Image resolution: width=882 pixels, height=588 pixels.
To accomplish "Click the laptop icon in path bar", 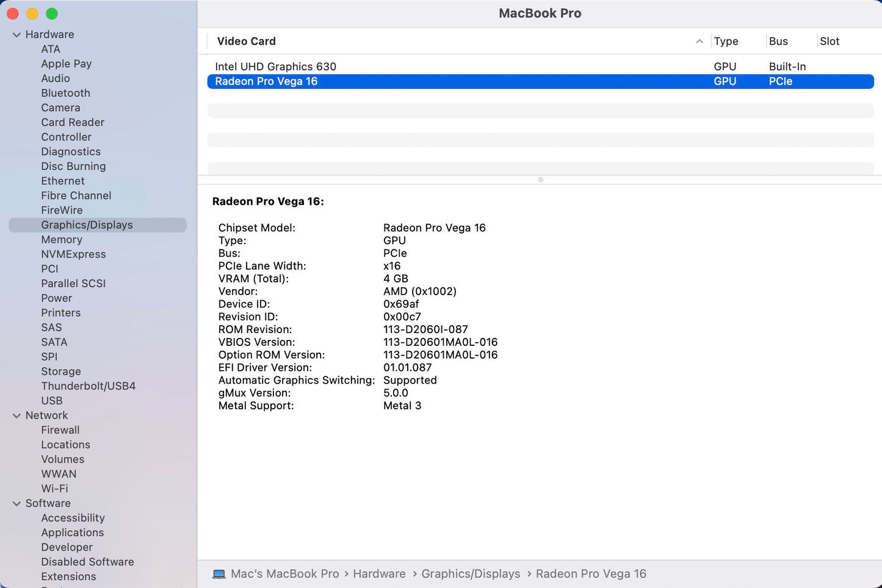I will (x=219, y=574).
